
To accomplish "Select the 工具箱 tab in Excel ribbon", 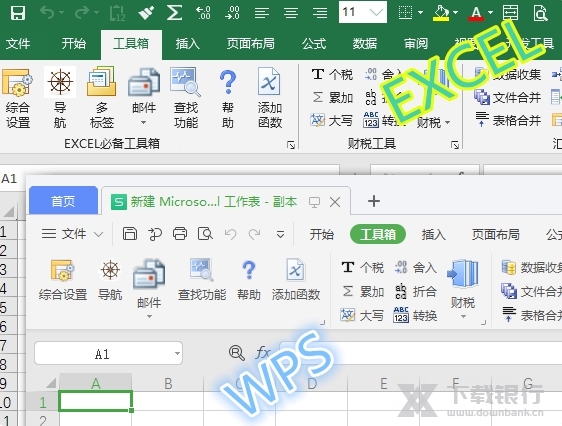I will (131, 44).
